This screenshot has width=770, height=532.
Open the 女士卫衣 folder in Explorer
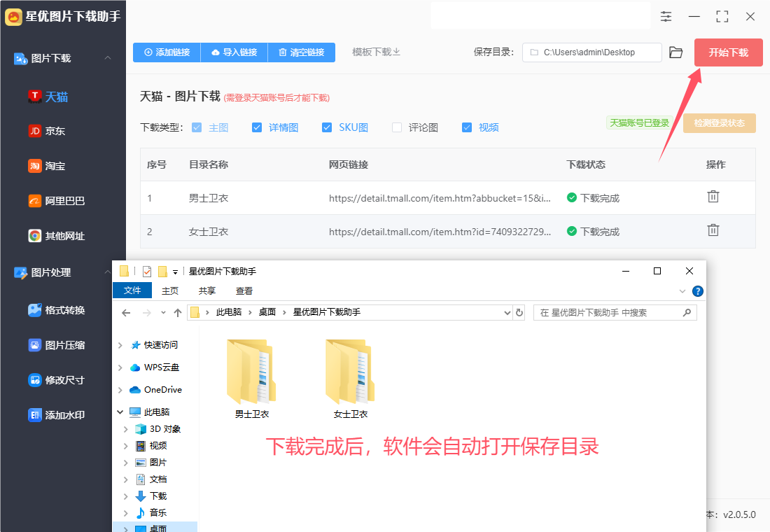350,379
